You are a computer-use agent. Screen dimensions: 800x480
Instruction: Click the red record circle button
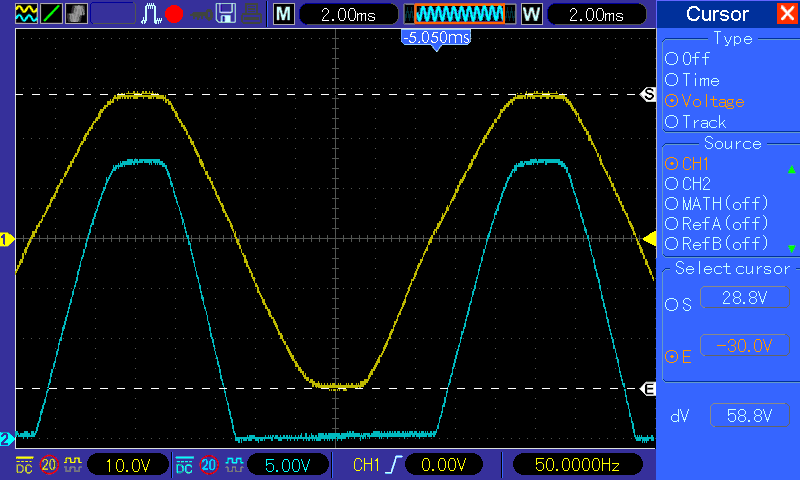click(x=174, y=14)
